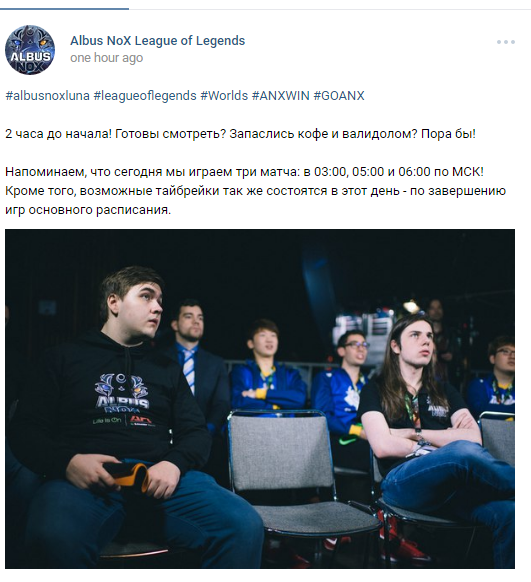This screenshot has height=582, width=531.
Task: Follow the #ANXWIN hashtag
Action: click(x=281, y=96)
